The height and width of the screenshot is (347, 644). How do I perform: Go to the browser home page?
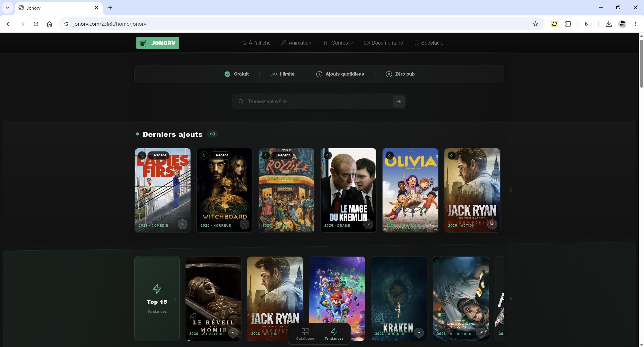pos(50,24)
